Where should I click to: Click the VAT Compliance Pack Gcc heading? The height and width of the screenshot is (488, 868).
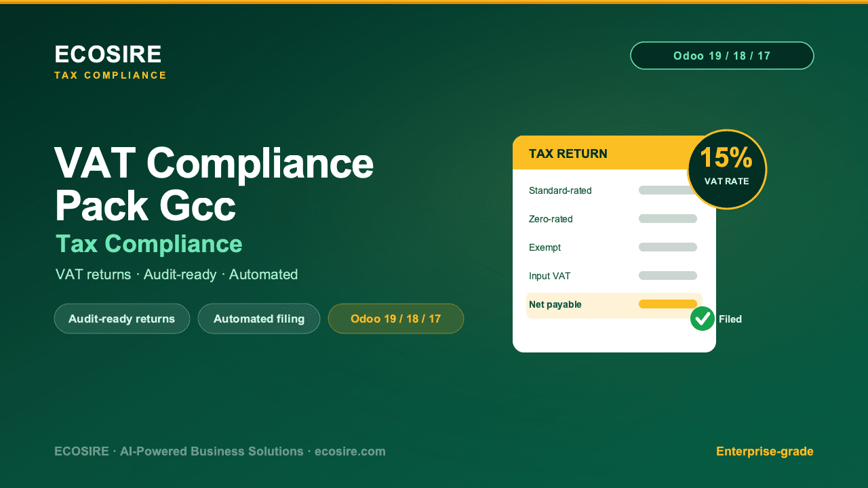[214, 185]
